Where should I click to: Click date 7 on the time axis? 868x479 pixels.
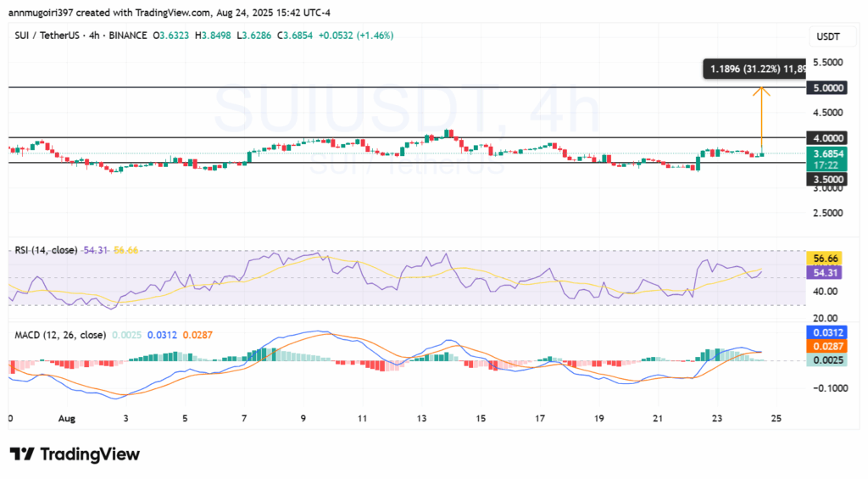coord(244,419)
